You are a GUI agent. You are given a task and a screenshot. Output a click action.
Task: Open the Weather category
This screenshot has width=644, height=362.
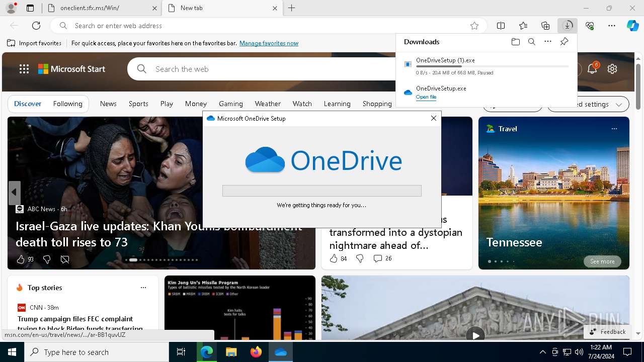pos(268,104)
